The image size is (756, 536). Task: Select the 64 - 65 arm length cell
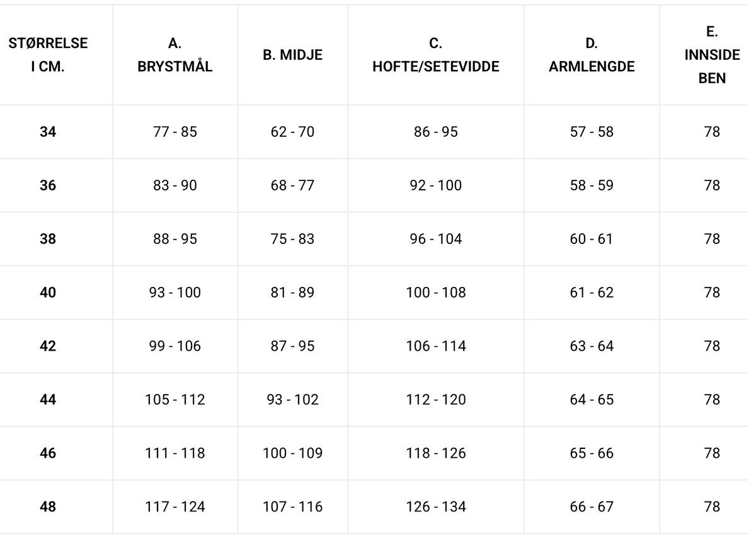[x=591, y=400]
